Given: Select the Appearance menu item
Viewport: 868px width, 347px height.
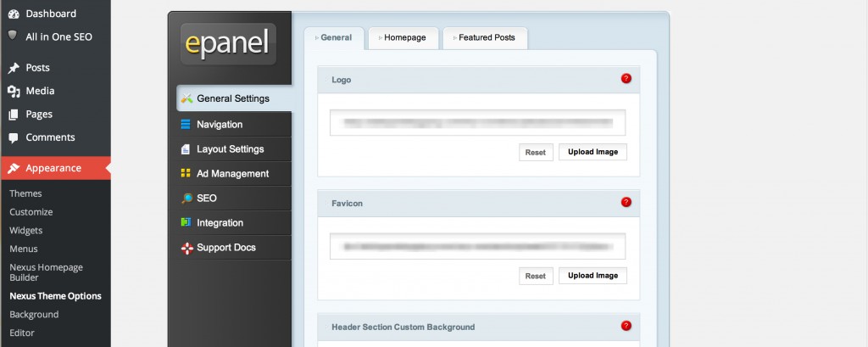Looking at the screenshot, I should point(55,169).
